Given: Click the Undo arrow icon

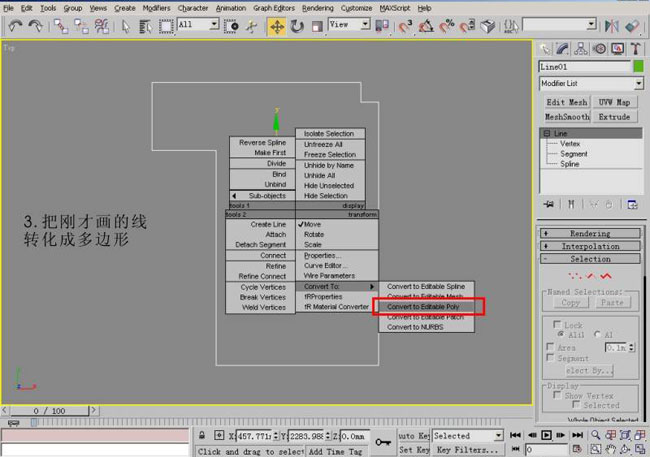Looking at the screenshot, I should (x=15, y=26).
